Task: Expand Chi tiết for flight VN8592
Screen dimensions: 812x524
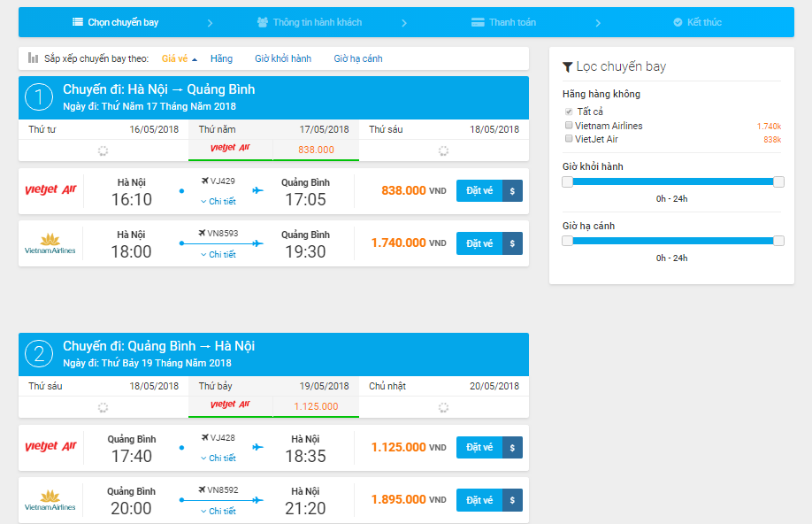Action: pyautogui.click(x=218, y=511)
